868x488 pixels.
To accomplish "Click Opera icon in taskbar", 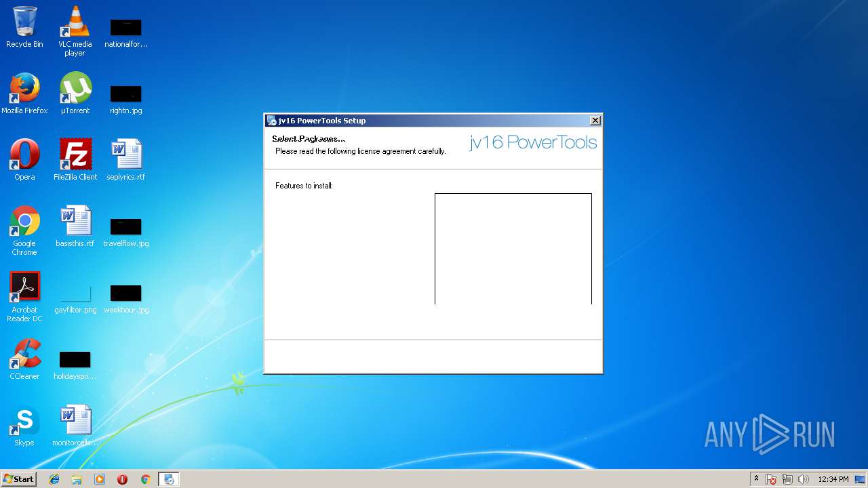I will click(122, 479).
